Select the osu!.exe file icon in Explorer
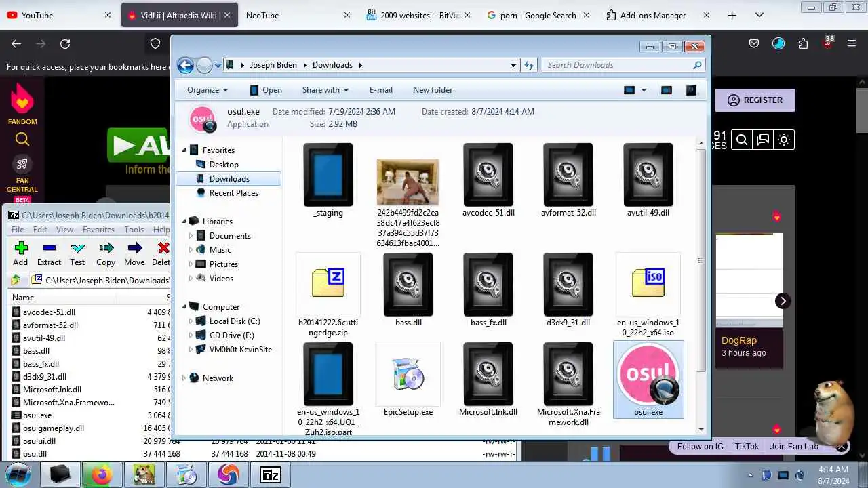The image size is (868, 488). [x=648, y=374]
